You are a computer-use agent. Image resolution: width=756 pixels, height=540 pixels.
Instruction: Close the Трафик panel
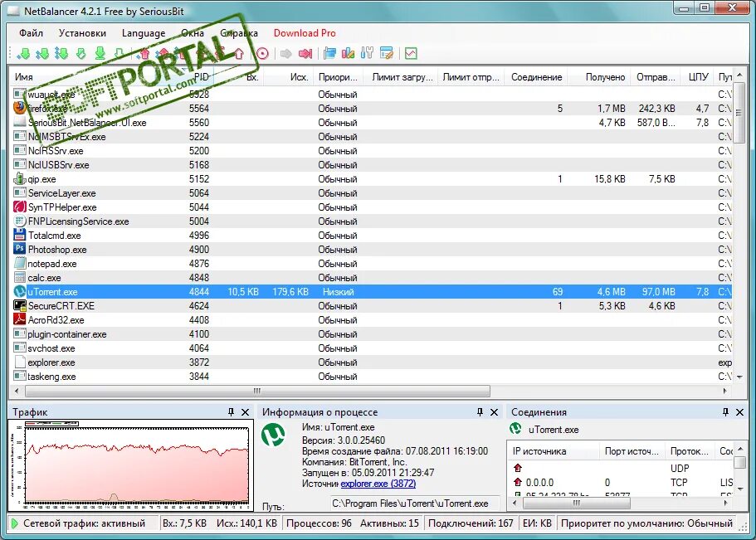pyautogui.click(x=245, y=412)
